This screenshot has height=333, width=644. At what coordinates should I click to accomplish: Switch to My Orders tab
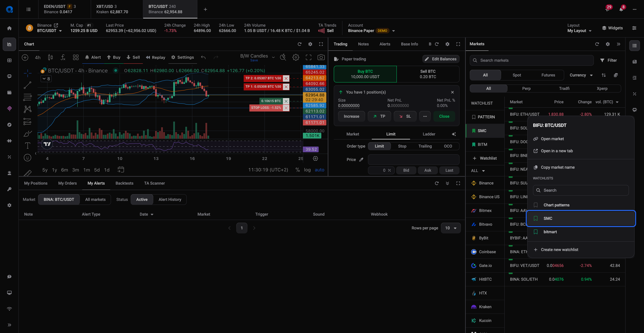pyautogui.click(x=67, y=183)
